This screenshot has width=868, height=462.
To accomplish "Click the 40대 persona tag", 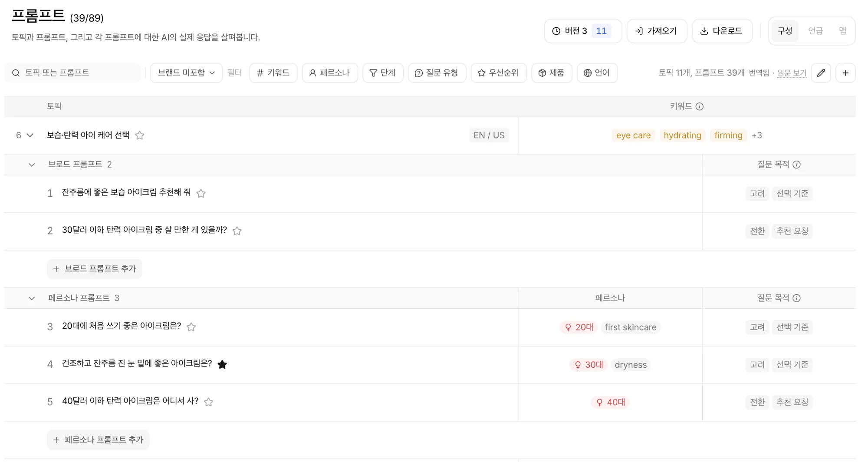I will 610,403.
